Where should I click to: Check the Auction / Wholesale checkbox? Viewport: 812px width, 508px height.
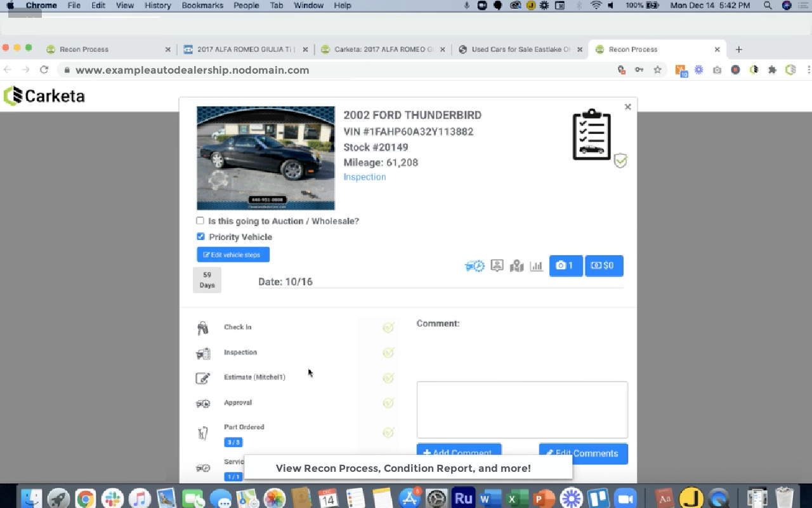[x=200, y=221]
